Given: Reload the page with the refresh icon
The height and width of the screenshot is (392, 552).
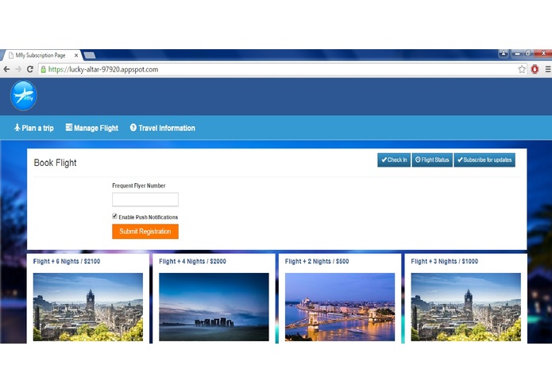Looking at the screenshot, I should pos(30,69).
